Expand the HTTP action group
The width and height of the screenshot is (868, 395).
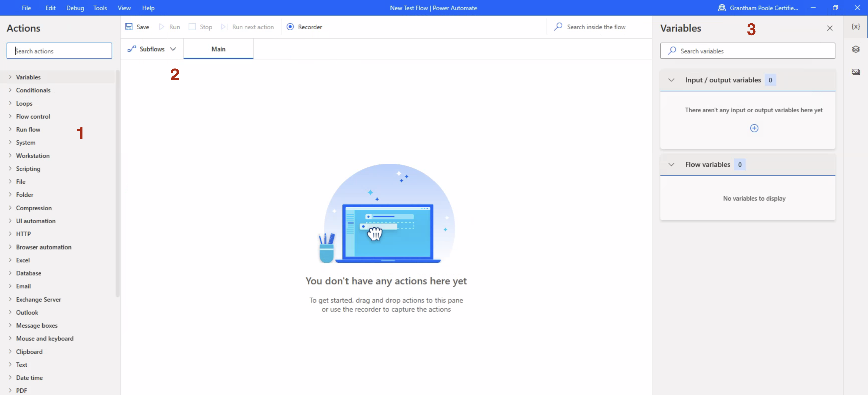10,234
